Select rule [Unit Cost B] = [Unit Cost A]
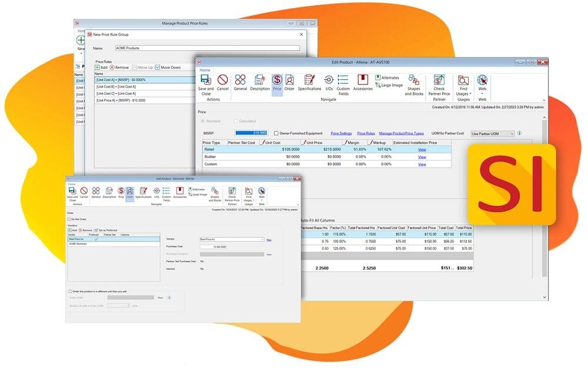Screen dimensions: 588x382 [145, 86]
